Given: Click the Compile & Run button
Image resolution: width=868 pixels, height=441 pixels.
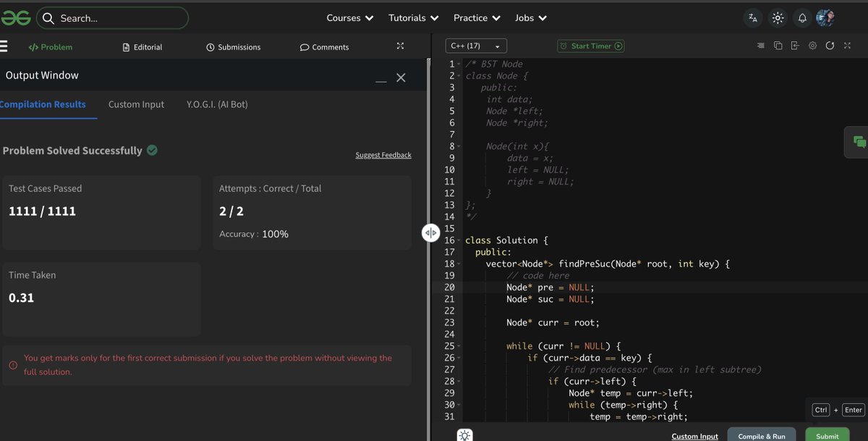Looking at the screenshot, I should (x=761, y=436).
